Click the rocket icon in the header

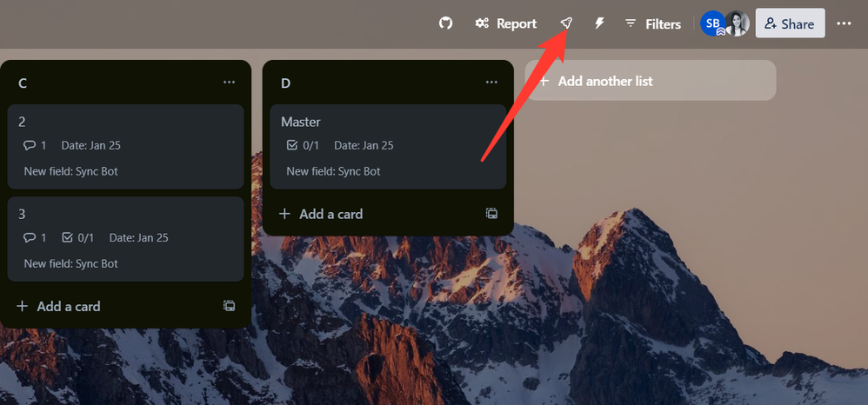[x=565, y=23]
